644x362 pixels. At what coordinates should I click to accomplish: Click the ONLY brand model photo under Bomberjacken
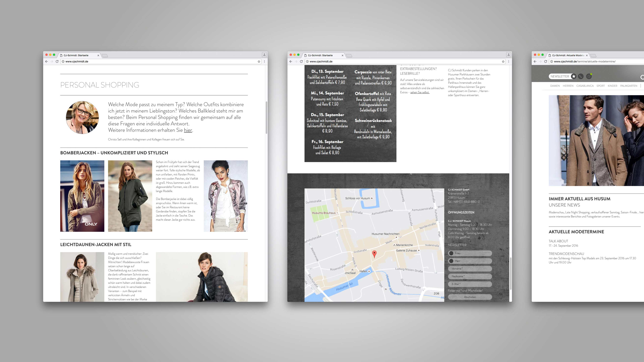pyautogui.click(x=82, y=196)
